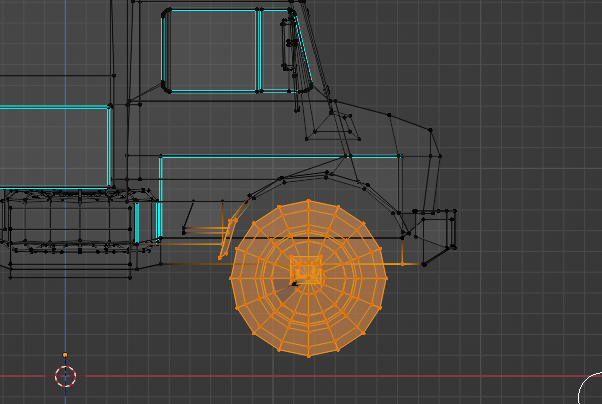Click the large cab side window face
Viewport: 602px width, 404px height.
[213, 51]
